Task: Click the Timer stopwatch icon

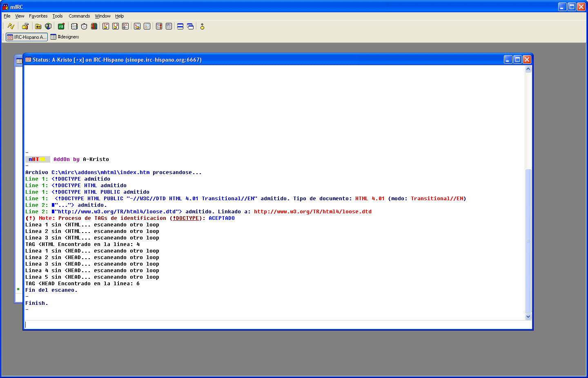Action: 84,26
